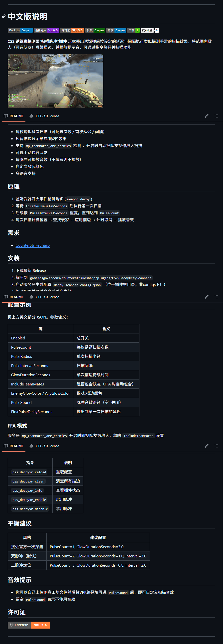
Task: Click the README book icon above the 指令 table
Action: point(6,446)
